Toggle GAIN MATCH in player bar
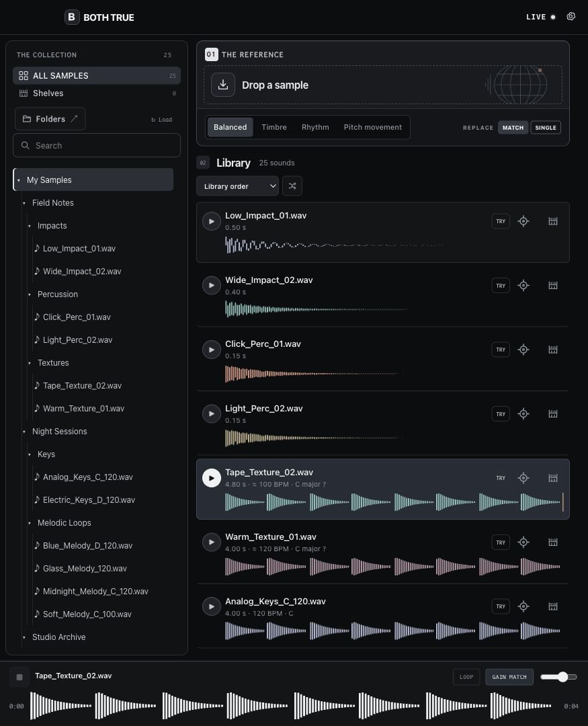Screen dimensions: 588x726 [x=509, y=677]
